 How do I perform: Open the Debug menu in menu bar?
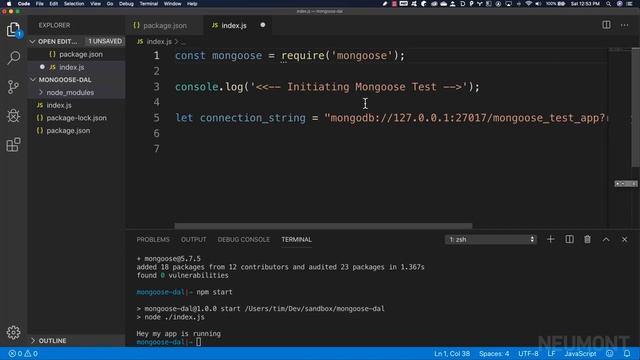pos(126,4)
